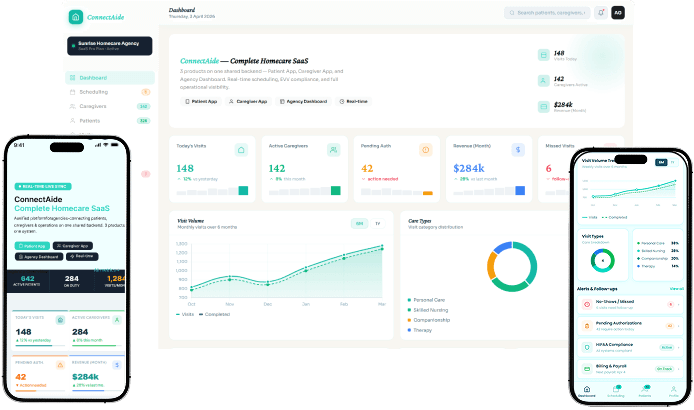Select 6M toggle on right phone chart

tap(661, 162)
